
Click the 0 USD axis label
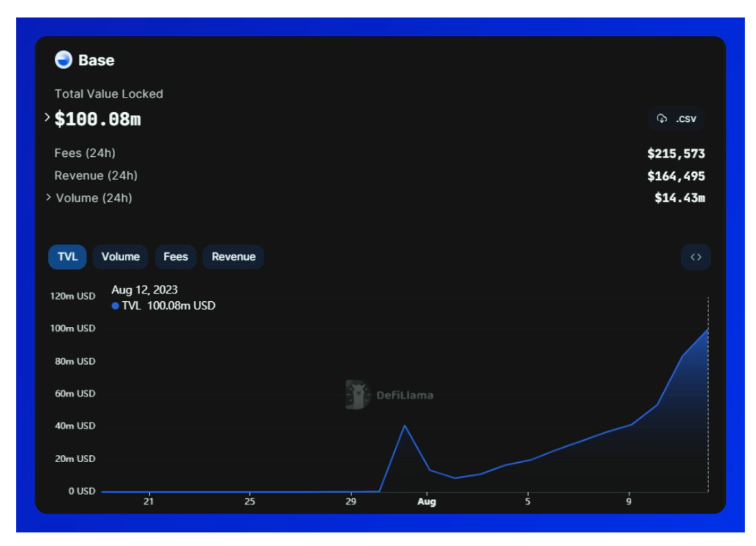click(82, 491)
